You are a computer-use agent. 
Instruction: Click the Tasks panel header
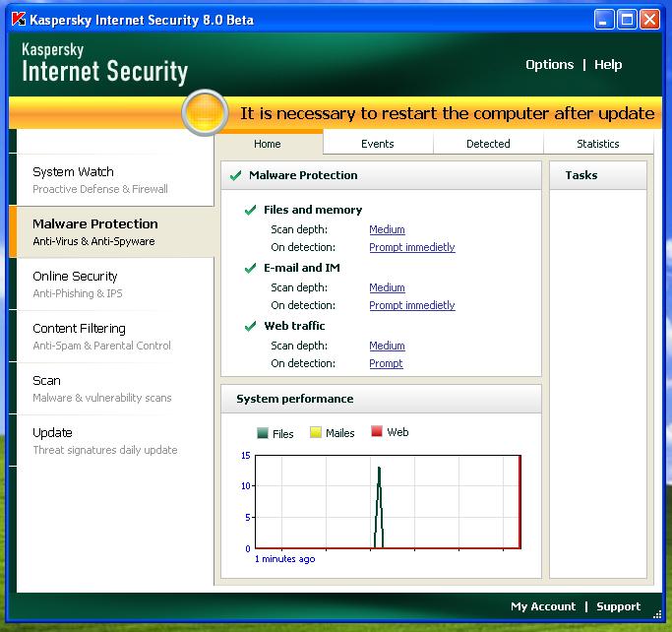(x=598, y=175)
